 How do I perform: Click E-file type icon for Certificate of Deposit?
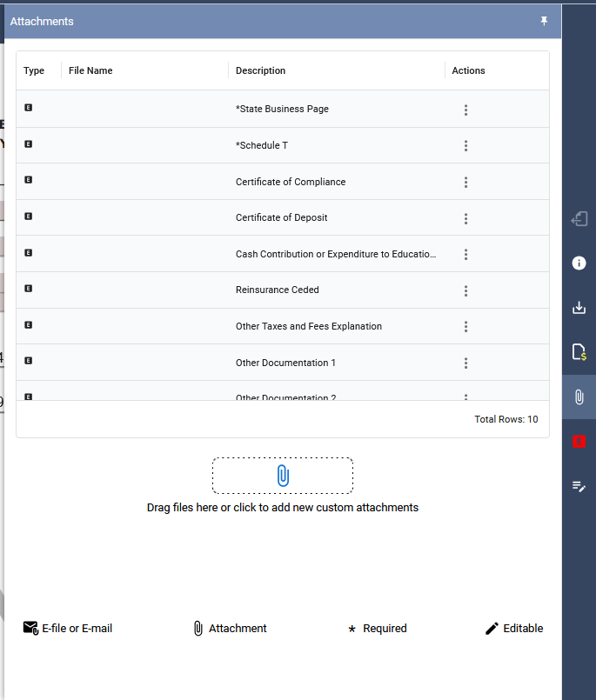pyautogui.click(x=28, y=216)
